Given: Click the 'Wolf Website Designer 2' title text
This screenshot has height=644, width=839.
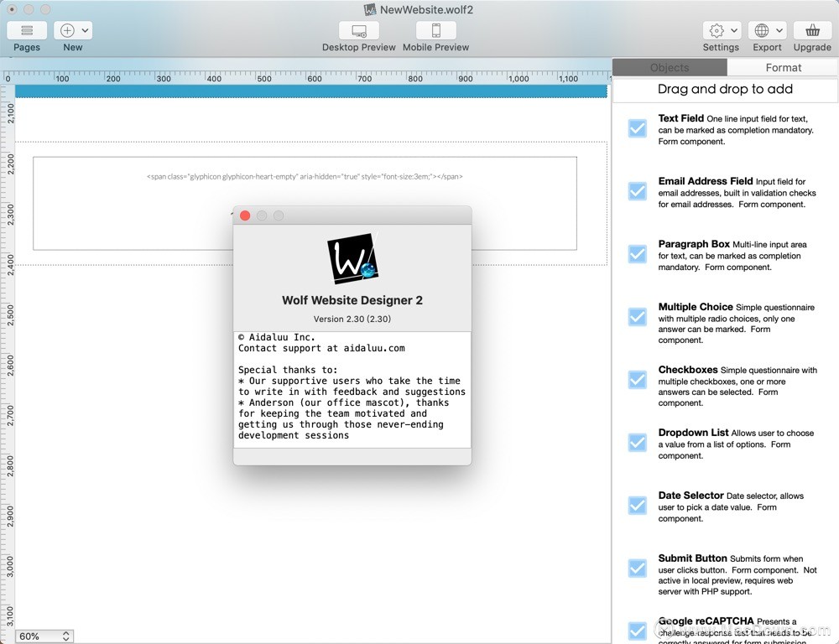Looking at the screenshot, I should [x=352, y=300].
